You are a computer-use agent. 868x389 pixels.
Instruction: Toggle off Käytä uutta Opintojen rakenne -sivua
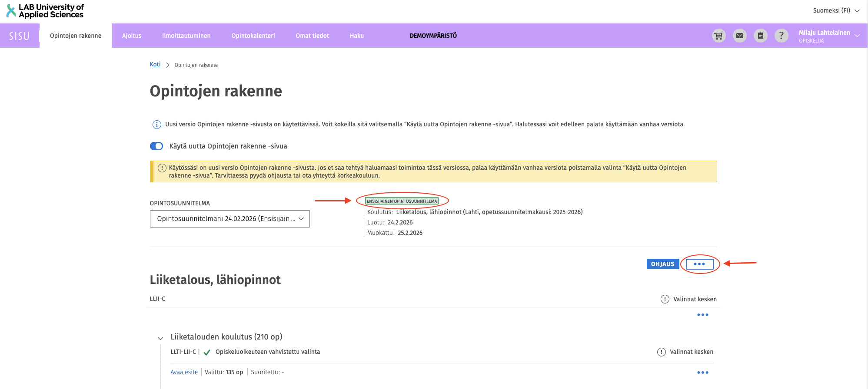pyautogui.click(x=156, y=146)
